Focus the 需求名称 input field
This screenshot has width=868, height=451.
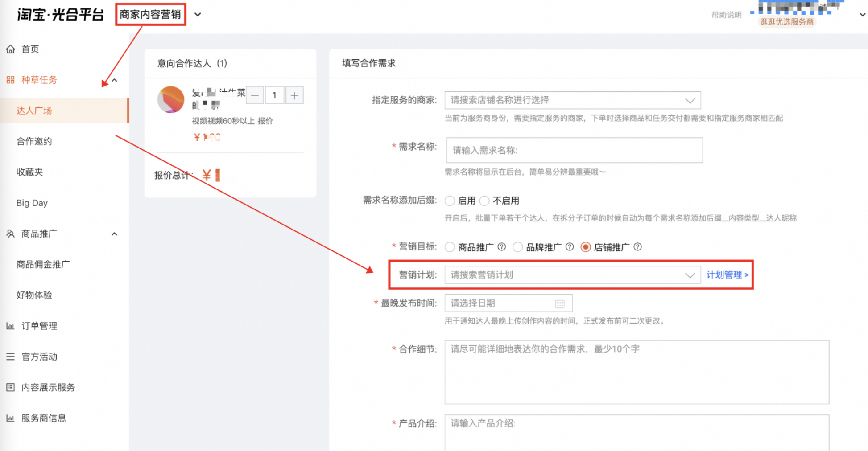click(x=575, y=150)
